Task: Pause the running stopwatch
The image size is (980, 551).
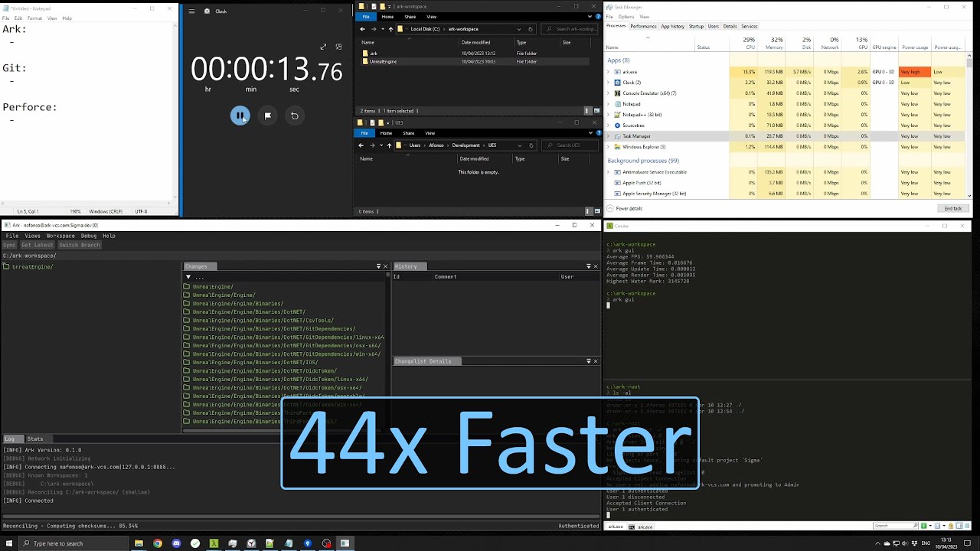Action: pos(240,116)
